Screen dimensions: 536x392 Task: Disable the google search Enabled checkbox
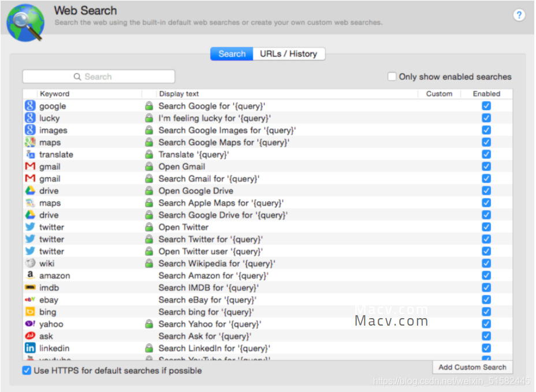(486, 106)
